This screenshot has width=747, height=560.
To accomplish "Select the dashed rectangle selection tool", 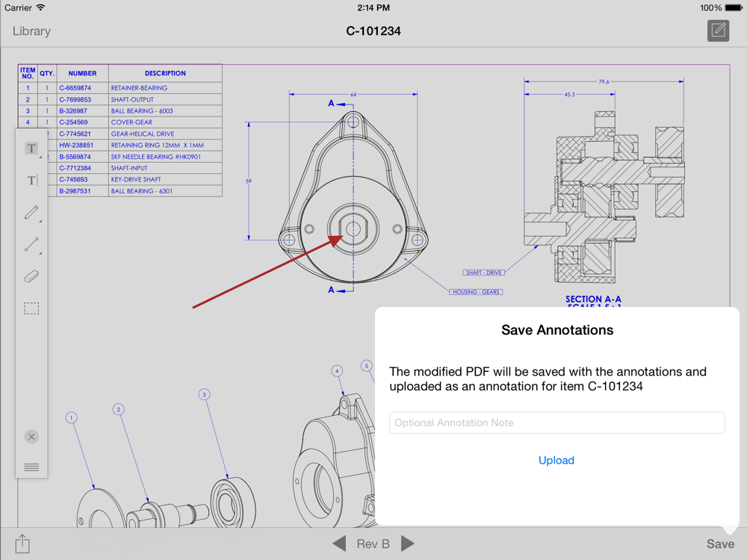I will [31, 308].
